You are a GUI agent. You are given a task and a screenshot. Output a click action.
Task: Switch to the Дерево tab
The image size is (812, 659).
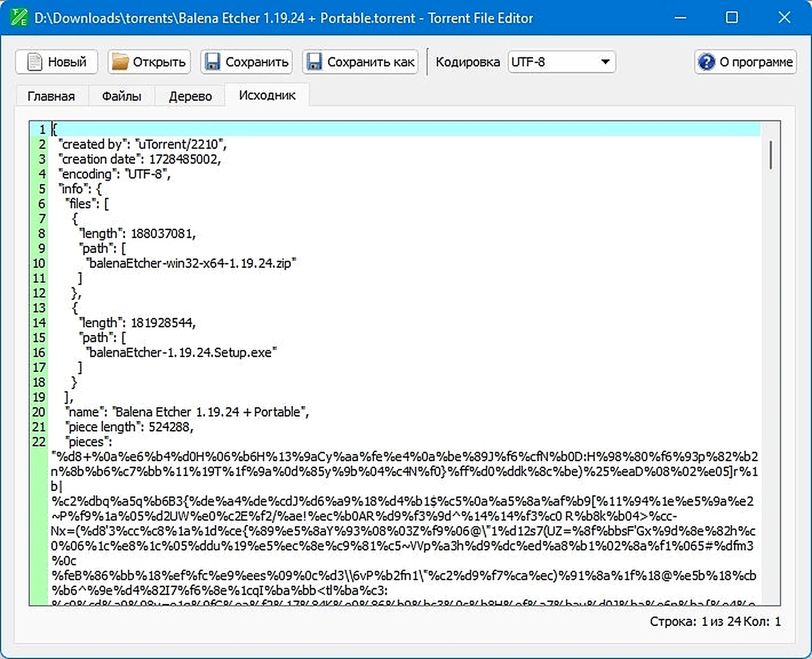click(x=190, y=96)
